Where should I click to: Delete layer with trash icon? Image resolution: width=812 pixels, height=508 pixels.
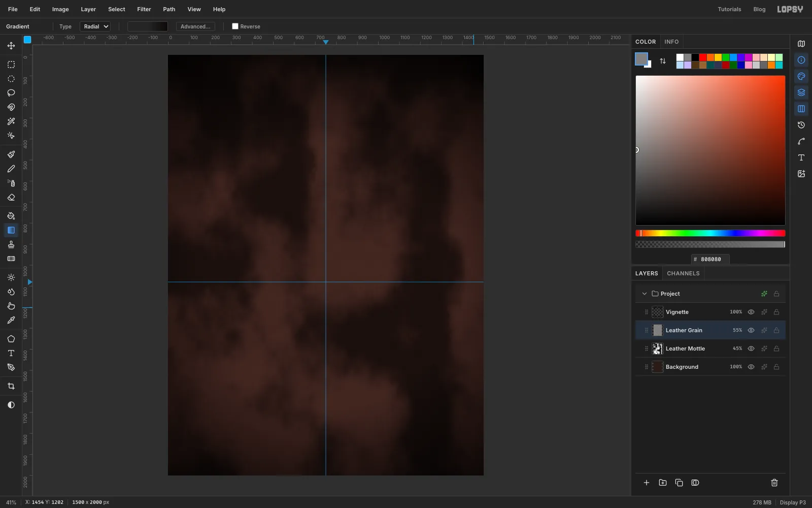tap(774, 483)
